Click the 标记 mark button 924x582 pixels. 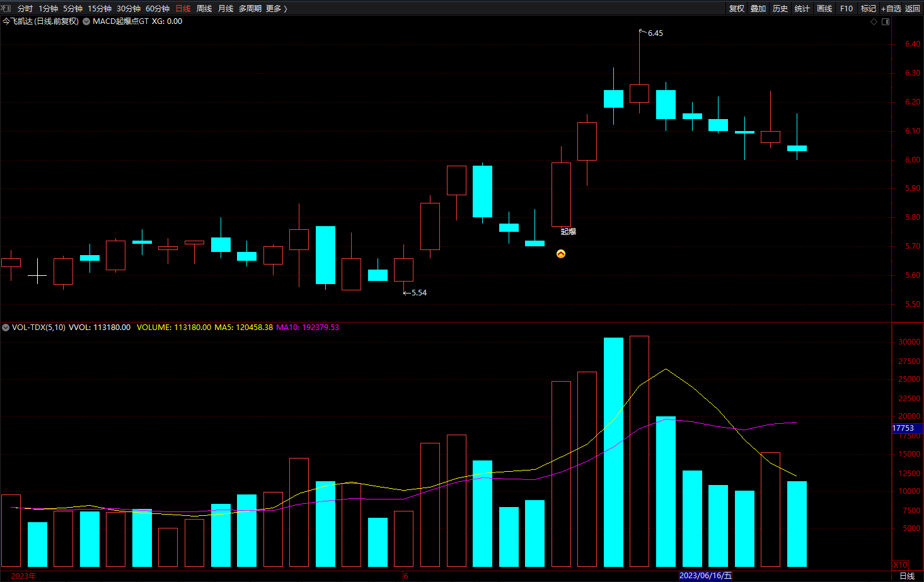click(x=869, y=9)
